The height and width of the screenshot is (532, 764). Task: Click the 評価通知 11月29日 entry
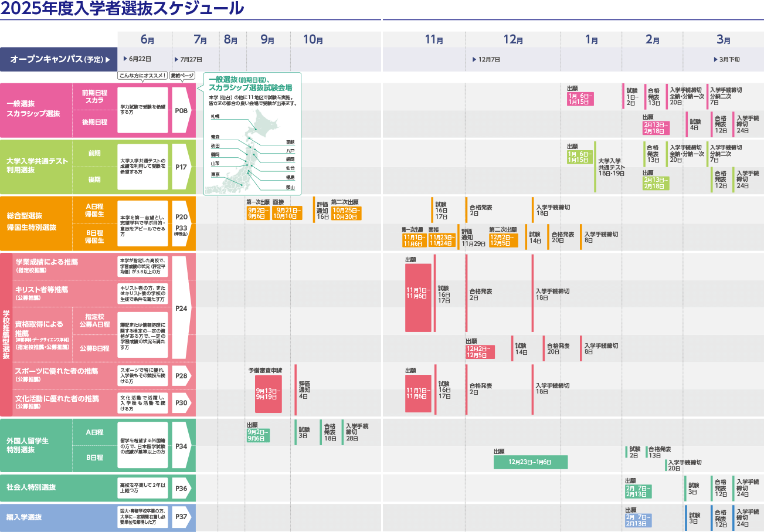click(x=473, y=238)
